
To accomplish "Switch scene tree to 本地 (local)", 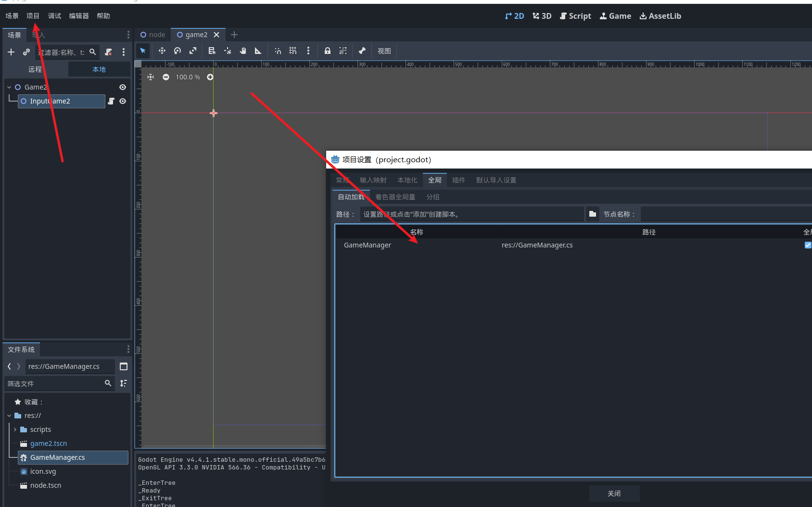I will pos(99,69).
